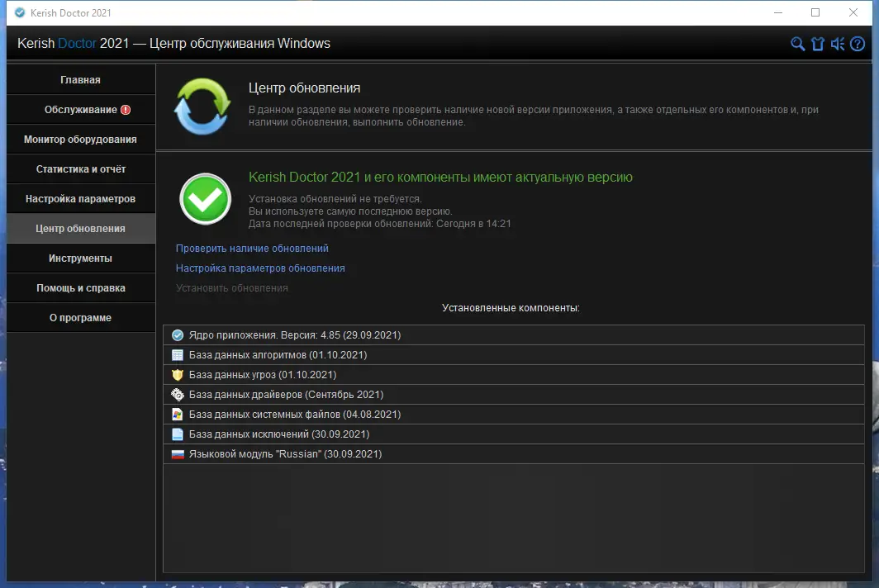Maximize the Kerish Doctor window

815,12
